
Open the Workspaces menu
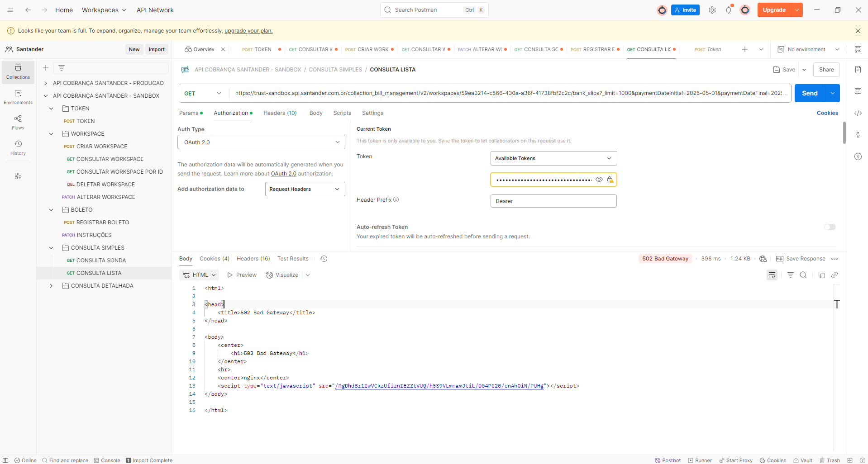click(x=104, y=10)
